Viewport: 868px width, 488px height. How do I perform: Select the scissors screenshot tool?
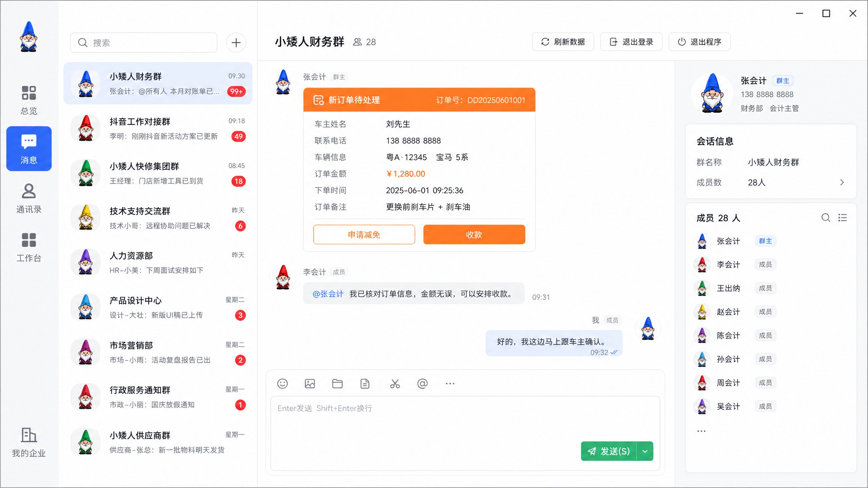click(395, 384)
